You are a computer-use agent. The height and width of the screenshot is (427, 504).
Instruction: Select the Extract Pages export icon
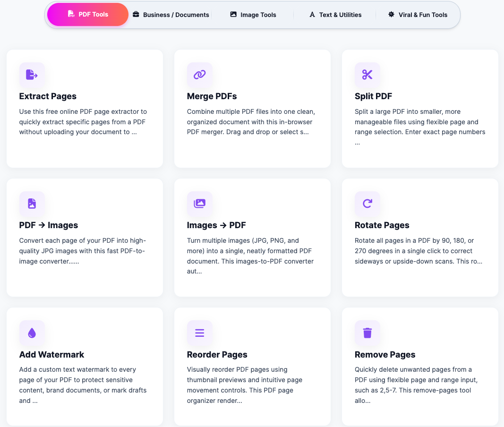coord(32,75)
